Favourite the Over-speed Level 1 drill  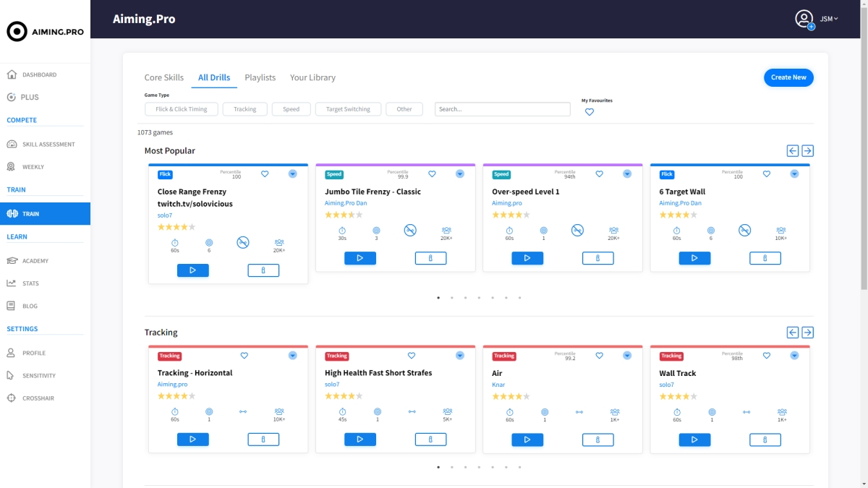tap(599, 174)
